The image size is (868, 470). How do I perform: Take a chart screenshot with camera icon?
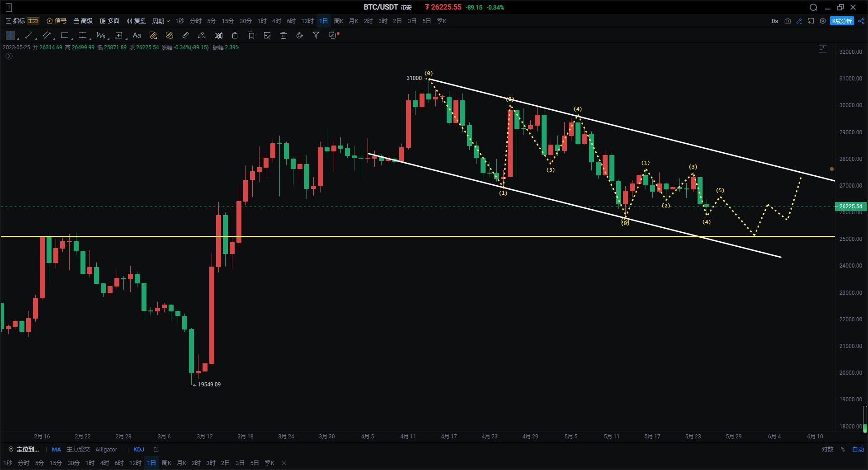pos(788,21)
